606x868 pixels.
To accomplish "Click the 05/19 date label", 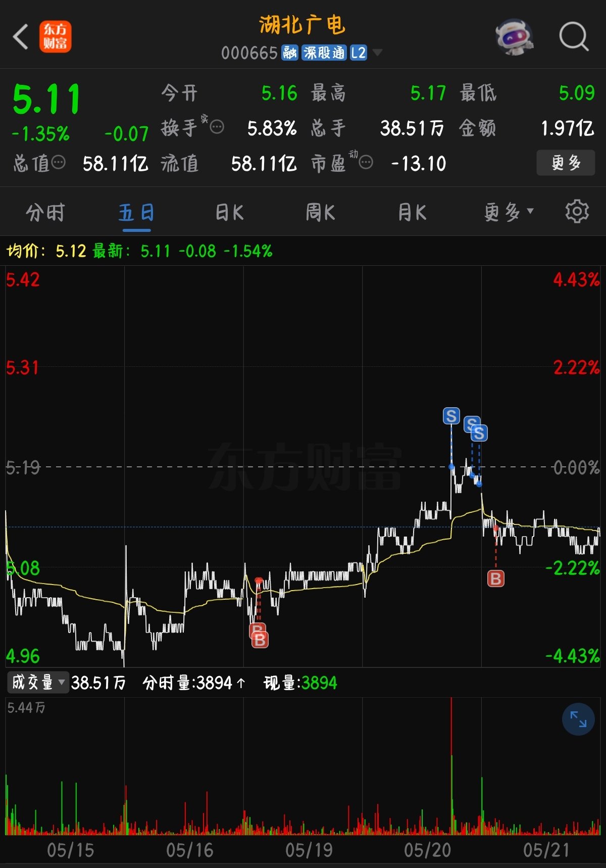I will pos(309,850).
